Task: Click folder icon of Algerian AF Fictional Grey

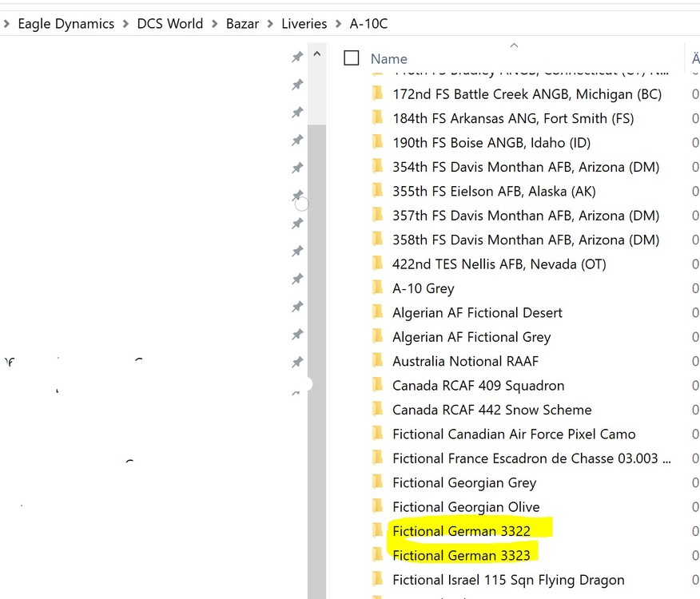Action: coord(377,336)
